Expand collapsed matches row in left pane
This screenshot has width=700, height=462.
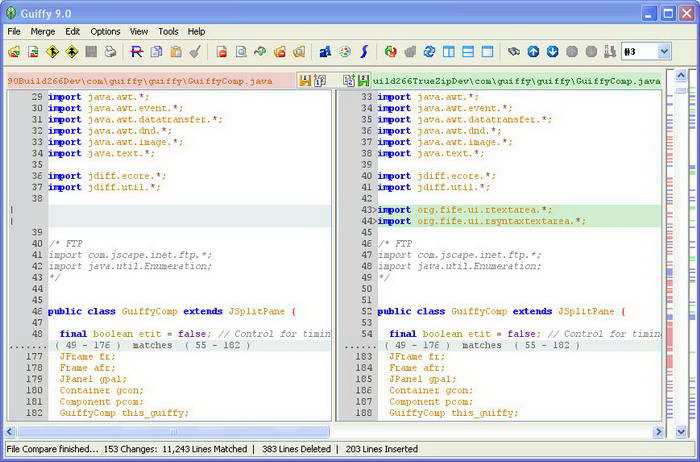pyautogui.click(x=150, y=345)
